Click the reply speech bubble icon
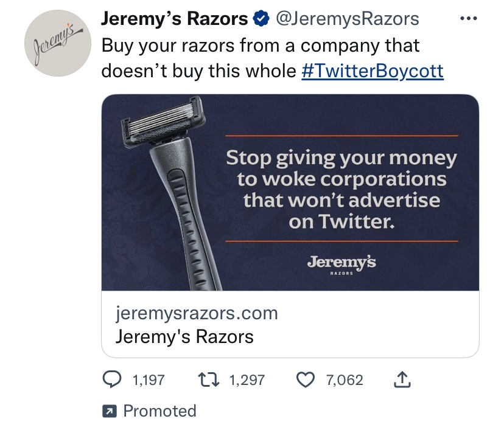This screenshot has height=433, width=504. tap(112, 379)
